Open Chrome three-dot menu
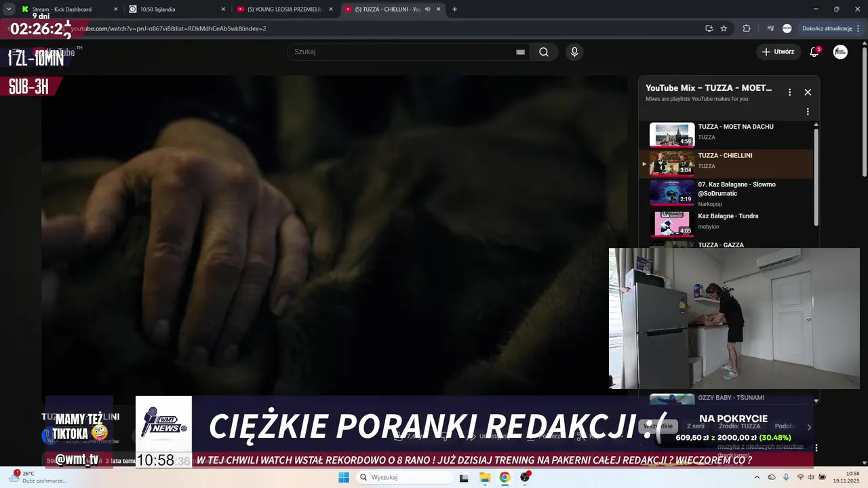The width and height of the screenshot is (868, 488). coord(859,28)
